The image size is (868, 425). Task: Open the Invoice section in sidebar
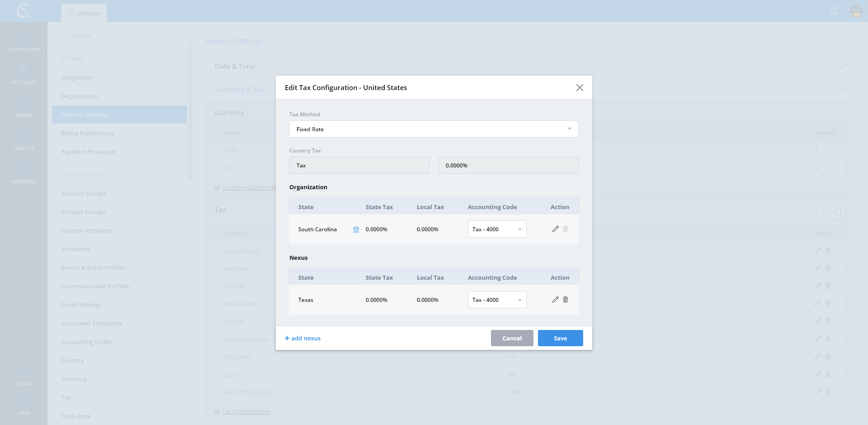pyautogui.click(x=24, y=141)
